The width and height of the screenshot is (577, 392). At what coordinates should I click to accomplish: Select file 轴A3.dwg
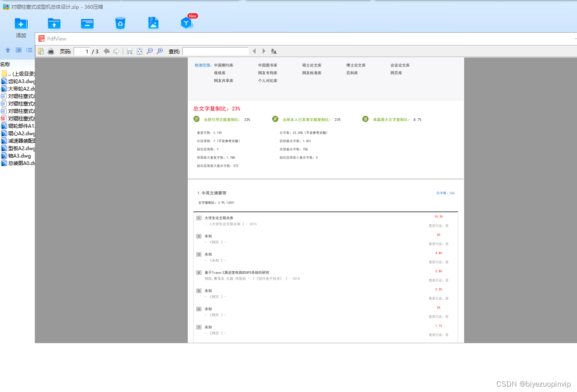point(16,156)
